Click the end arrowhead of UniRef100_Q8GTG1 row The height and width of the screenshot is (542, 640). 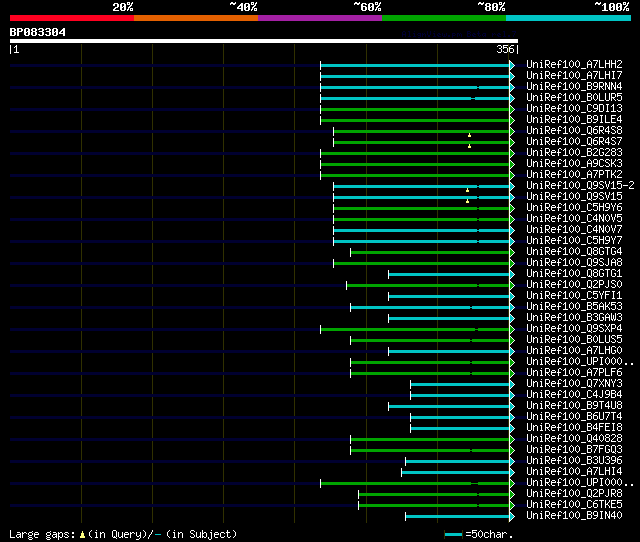pyautogui.click(x=512, y=274)
